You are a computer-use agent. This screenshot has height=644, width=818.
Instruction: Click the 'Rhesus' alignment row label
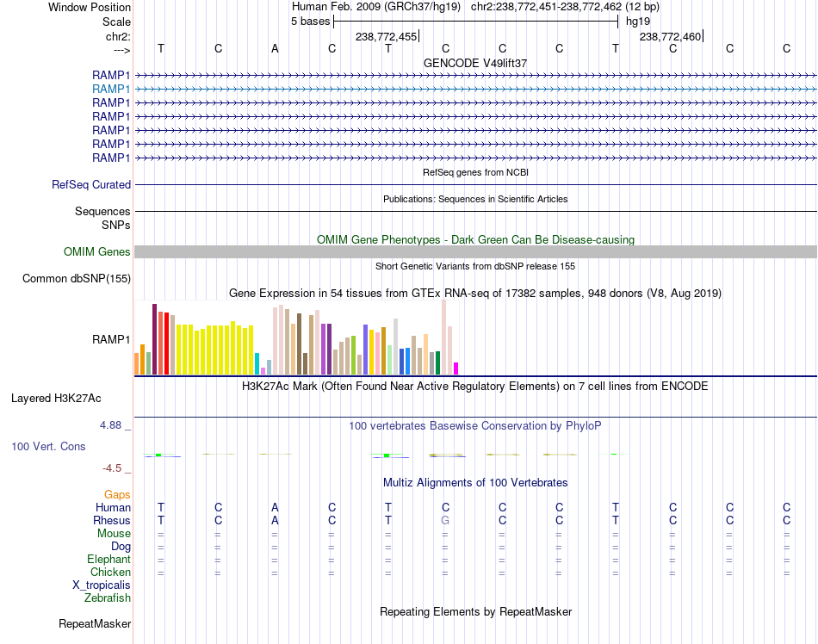pyautogui.click(x=112, y=520)
